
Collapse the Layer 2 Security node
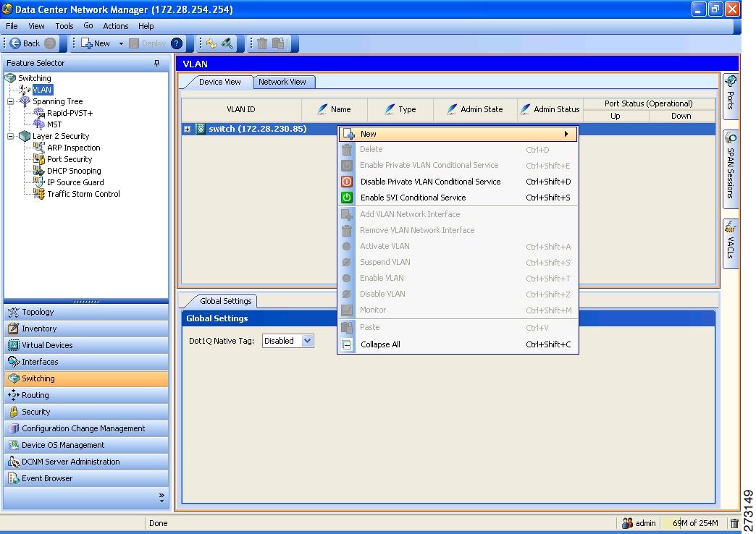point(10,136)
